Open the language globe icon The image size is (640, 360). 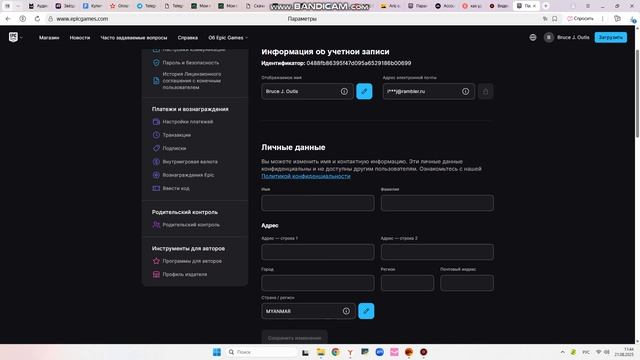click(533, 37)
